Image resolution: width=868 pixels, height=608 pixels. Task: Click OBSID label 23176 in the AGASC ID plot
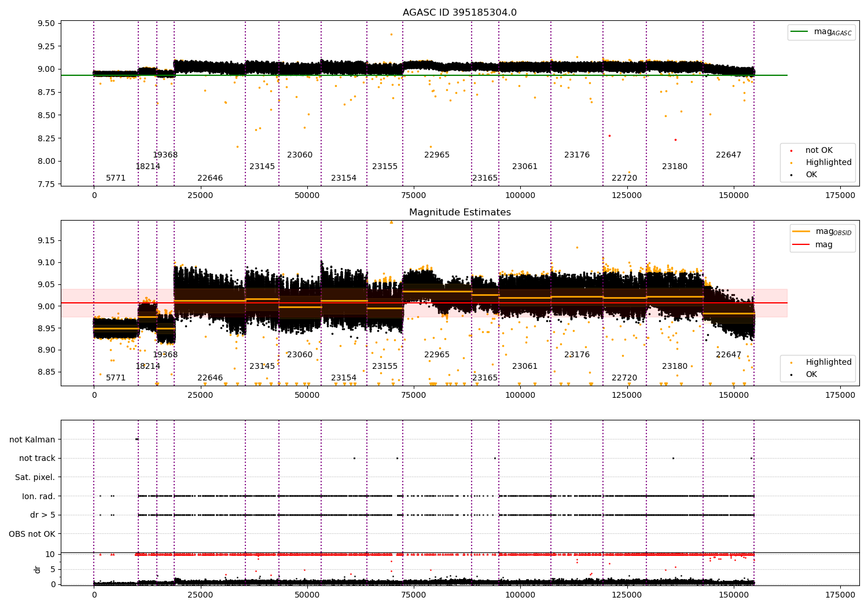click(x=577, y=155)
